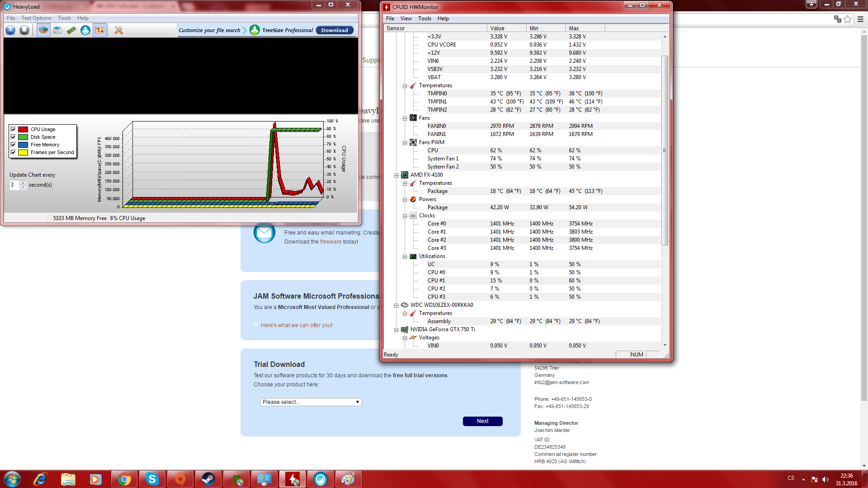868x488 pixels.
Task: Open Windows Explorer folder in taskbar
Action: pos(68,479)
